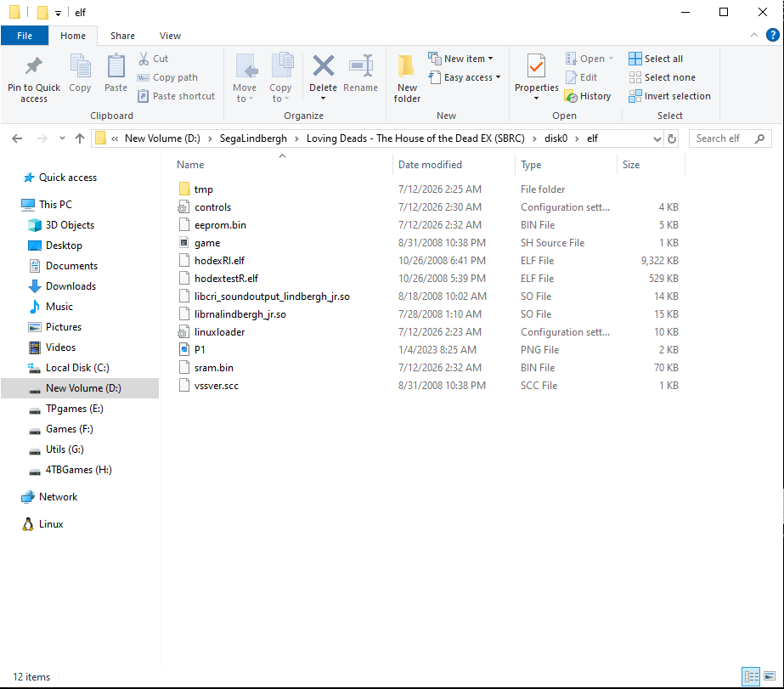Screen dimensions: 784x689
Task: Click the Cut scissors button
Action: click(x=154, y=59)
